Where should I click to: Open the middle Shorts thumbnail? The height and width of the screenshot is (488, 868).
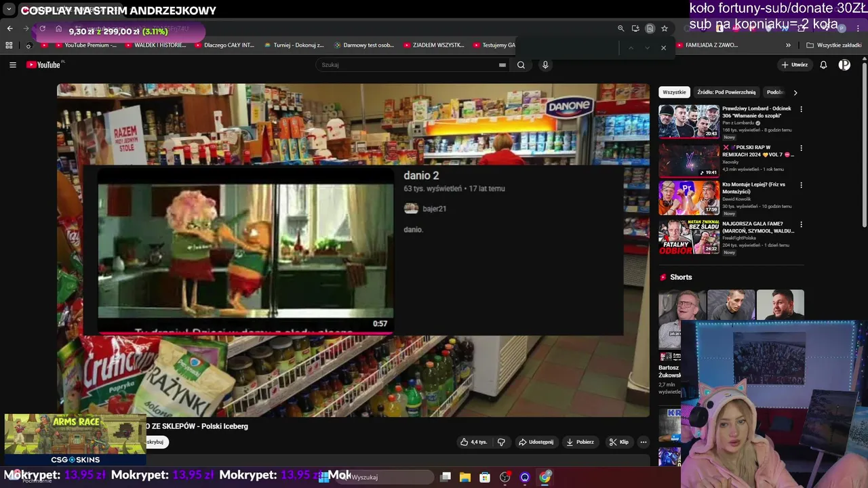pyautogui.click(x=731, y=305)
